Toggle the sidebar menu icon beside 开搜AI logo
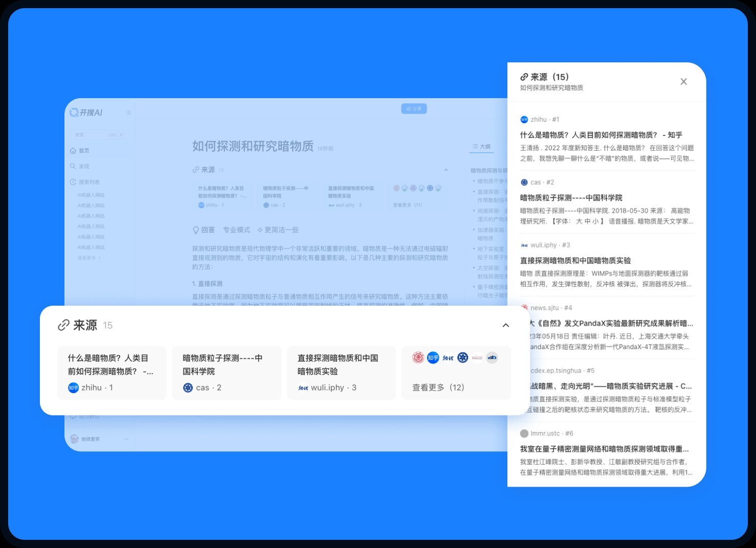Image resolution: width=756 pixels, height=548 pixels. (x=128, y=112)
